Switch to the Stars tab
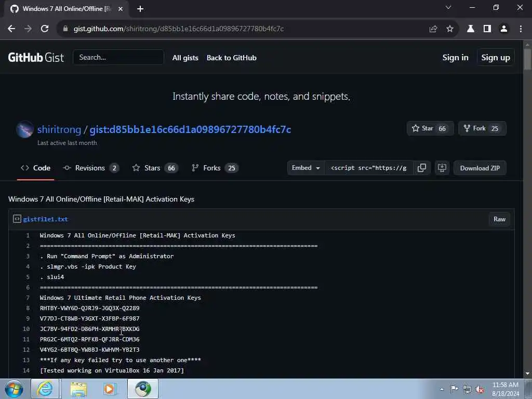This screenshot has height=399, width=532. 155,168
